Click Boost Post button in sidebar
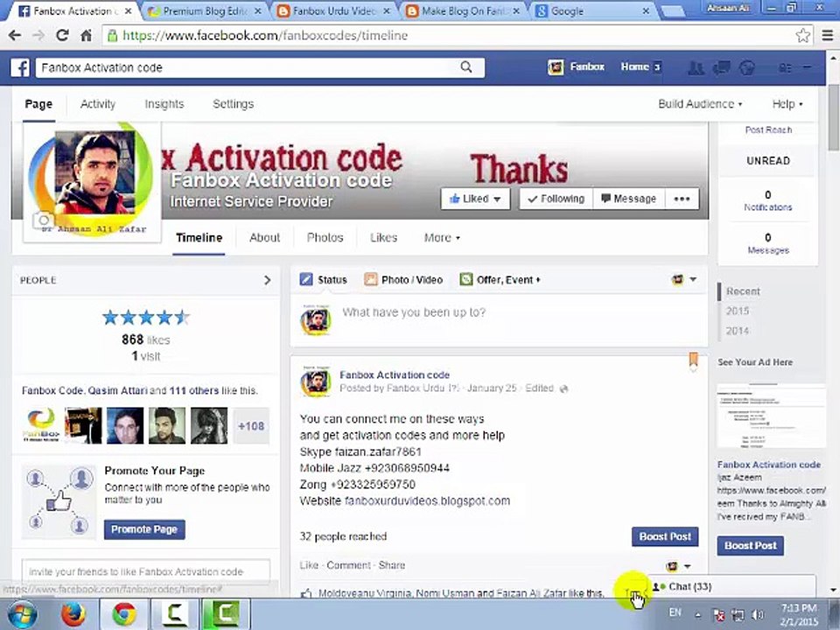840x630 pixels. click(750, 545)
